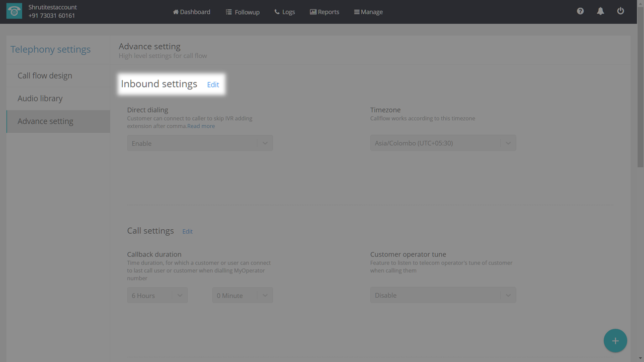Click the MyOperator phone logo icon

pos(14,12)
